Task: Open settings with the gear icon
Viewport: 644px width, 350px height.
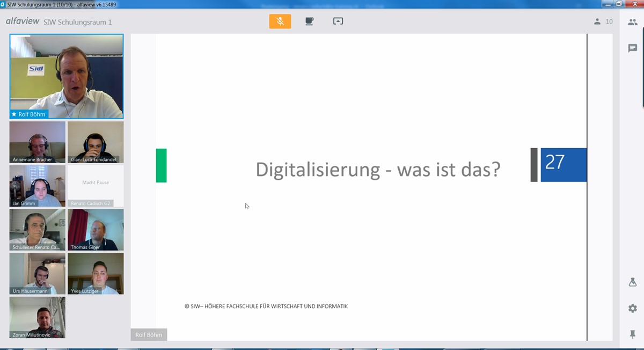Action: point(632,308)
